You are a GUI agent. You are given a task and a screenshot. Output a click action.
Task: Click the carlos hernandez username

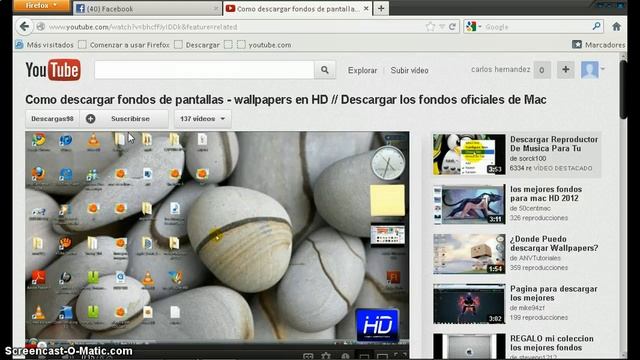pyautogui.click(x=500, y=69)
